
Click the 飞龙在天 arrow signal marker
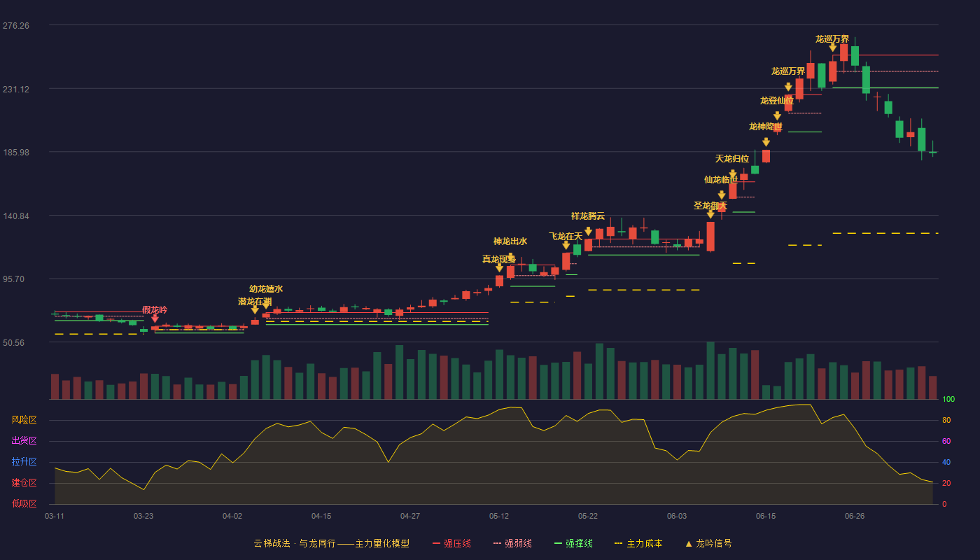(x=566, y=245)
